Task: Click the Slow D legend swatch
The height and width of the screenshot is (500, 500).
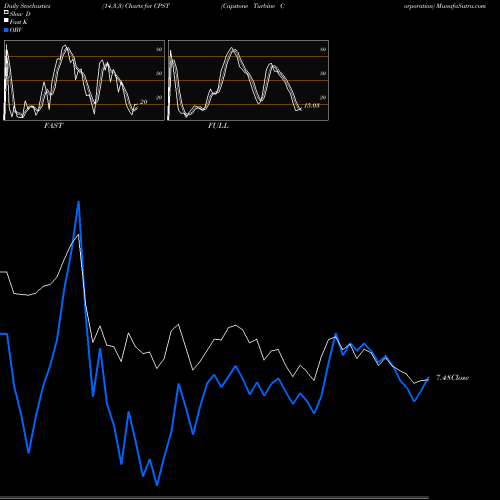Action: tap(6, 13)
